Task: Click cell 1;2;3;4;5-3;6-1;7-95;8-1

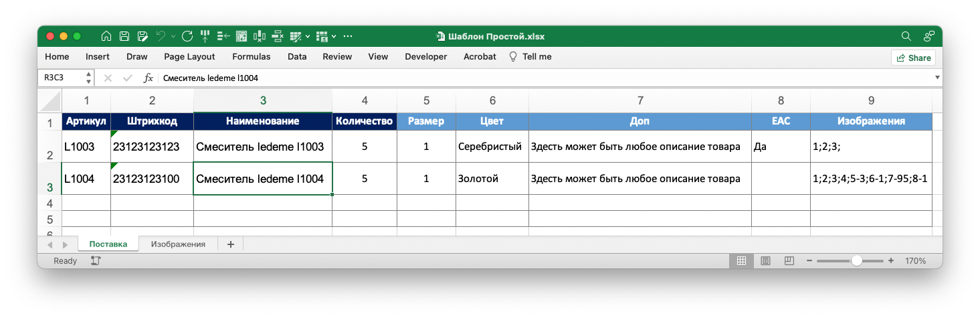Action: 871,179
